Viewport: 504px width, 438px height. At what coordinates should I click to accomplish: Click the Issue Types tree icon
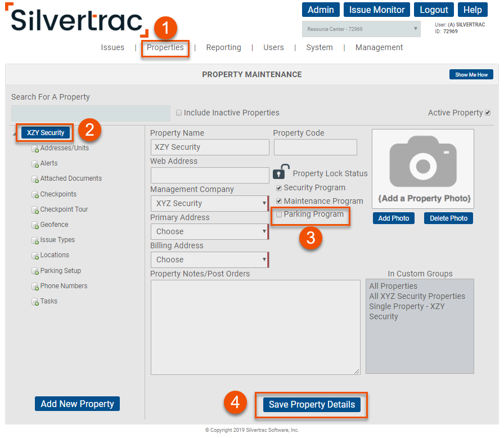[35, 240]
